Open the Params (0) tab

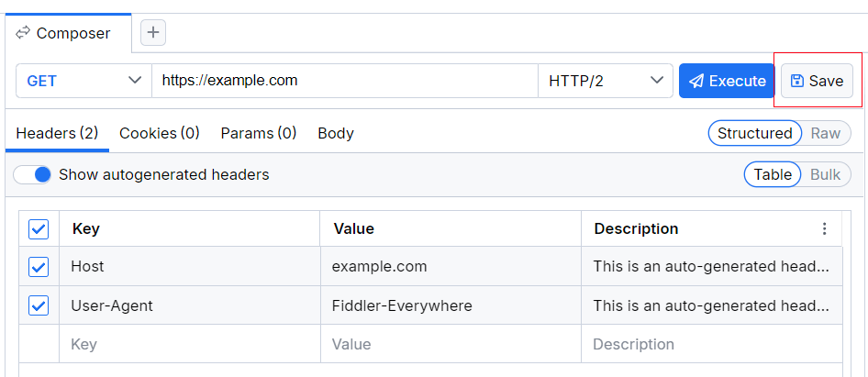259,133
